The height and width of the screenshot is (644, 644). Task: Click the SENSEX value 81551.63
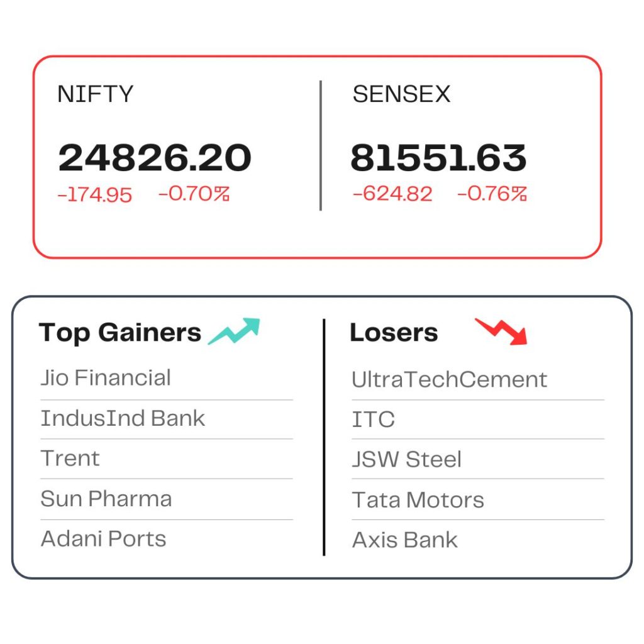[438, 158]
